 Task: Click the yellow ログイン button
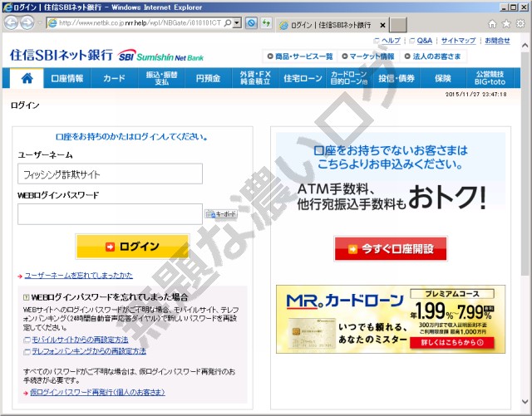coord(132,247)
